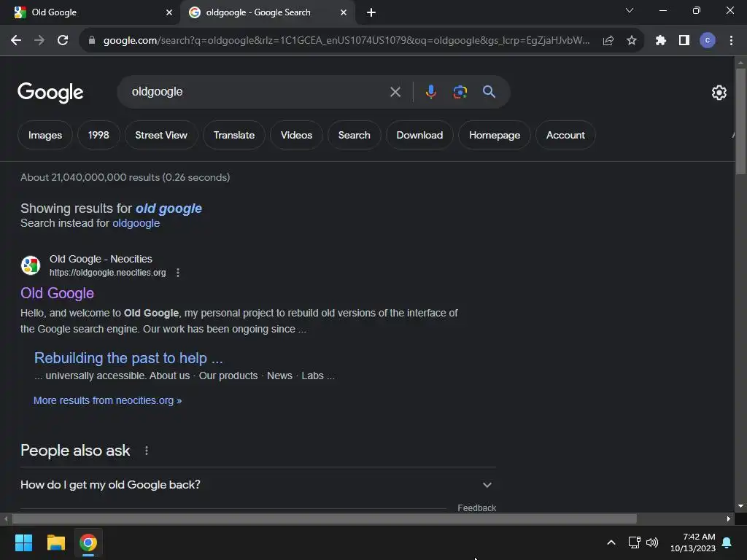
Task: Click the Old Google site favicon
Action: [31, 265]
